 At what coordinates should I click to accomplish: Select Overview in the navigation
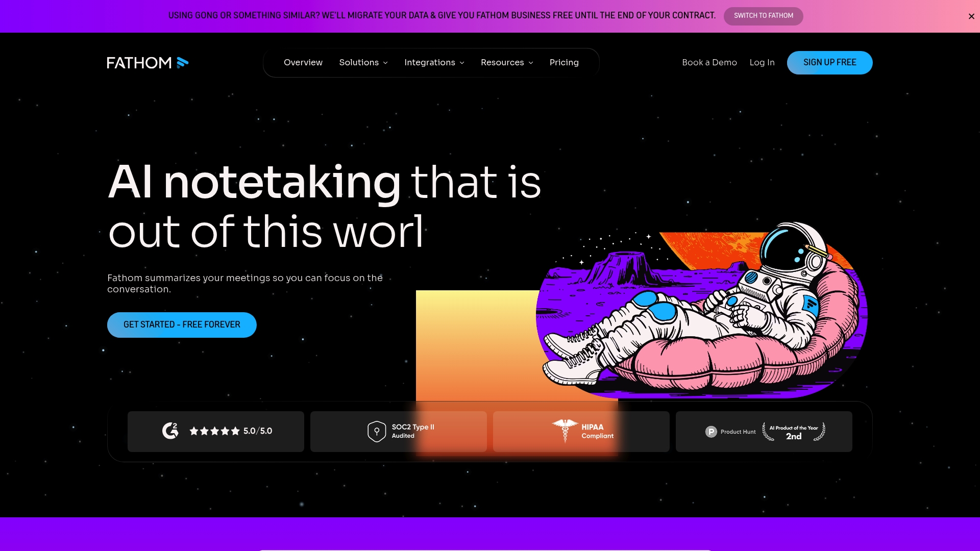coord(303,62)
